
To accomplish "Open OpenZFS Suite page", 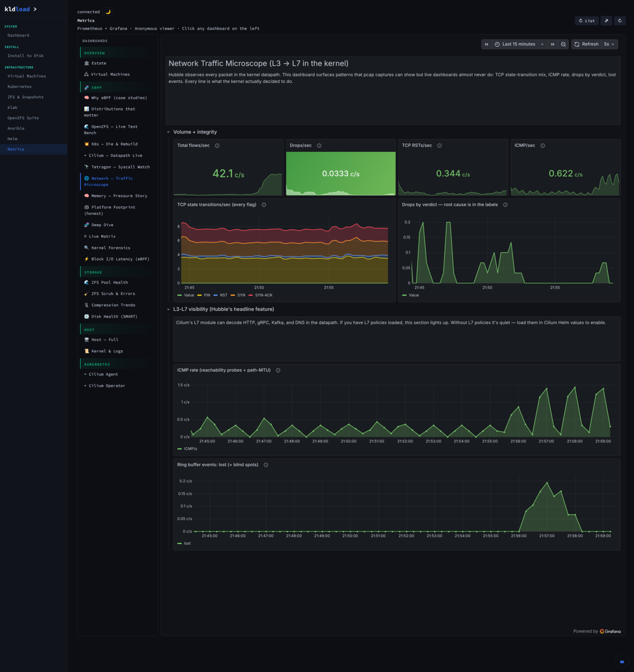I will (34, 118).
